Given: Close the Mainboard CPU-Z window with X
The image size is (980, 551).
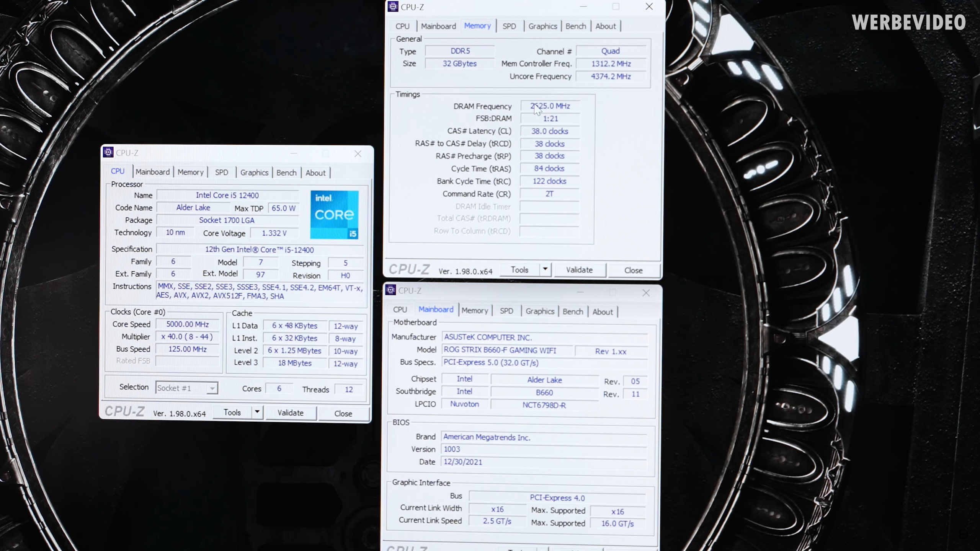Looking at the screenshot, I should (x=646, y=293).
